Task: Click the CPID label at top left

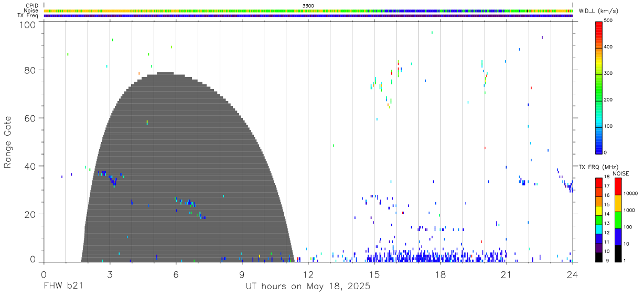Action: 32,6
